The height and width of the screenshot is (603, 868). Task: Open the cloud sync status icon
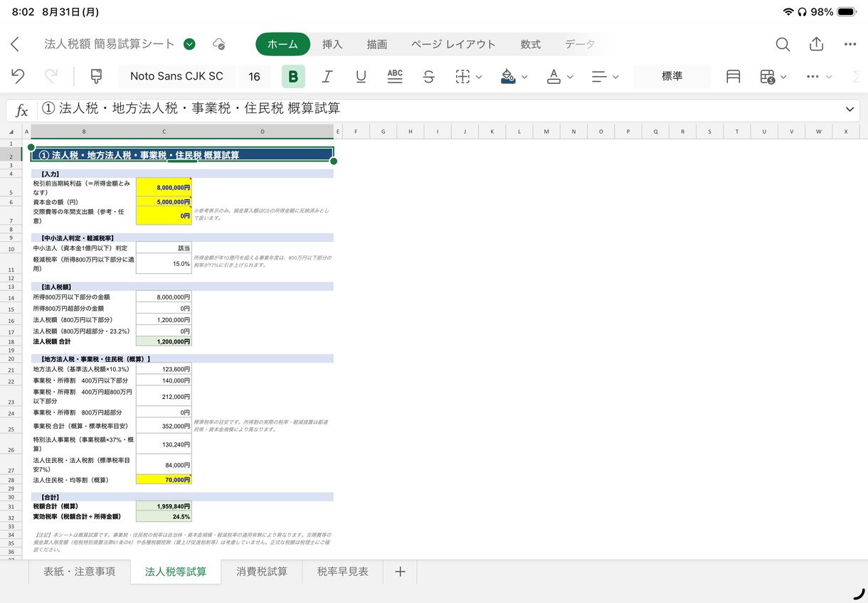[219, 44]
